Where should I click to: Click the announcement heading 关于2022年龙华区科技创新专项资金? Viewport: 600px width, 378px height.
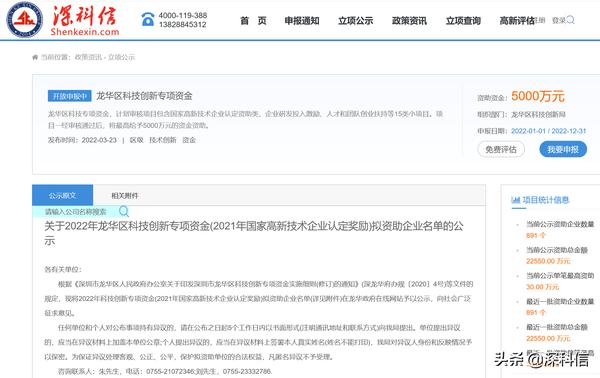[x=254, y=233]
